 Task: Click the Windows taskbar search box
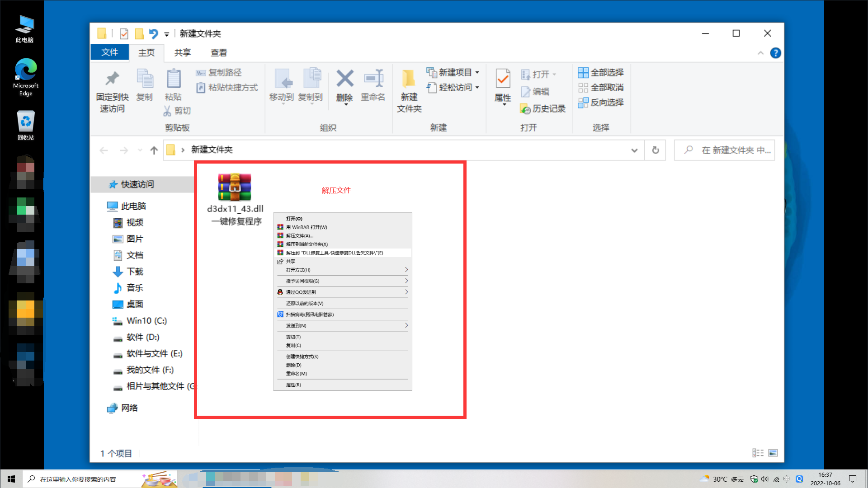78,479
